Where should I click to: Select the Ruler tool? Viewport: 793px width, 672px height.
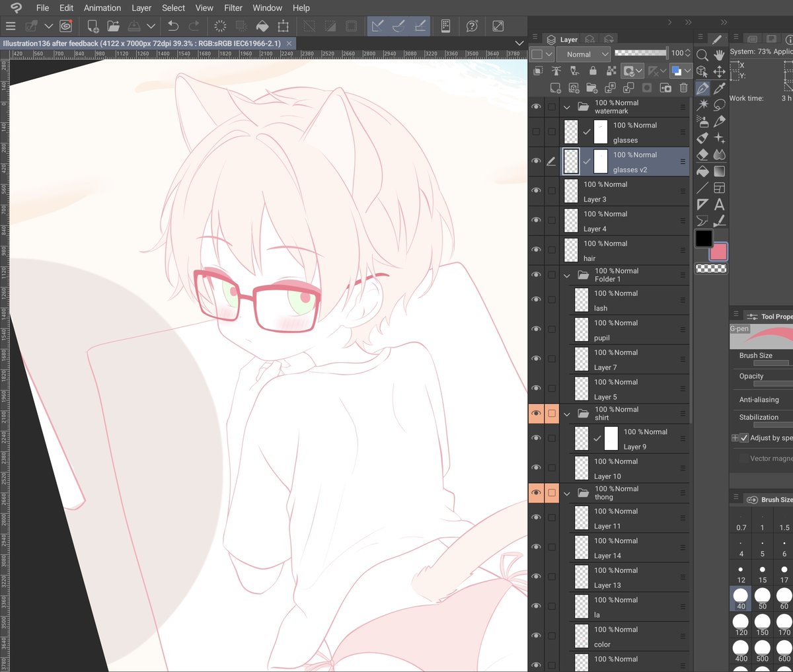[702, 204]
